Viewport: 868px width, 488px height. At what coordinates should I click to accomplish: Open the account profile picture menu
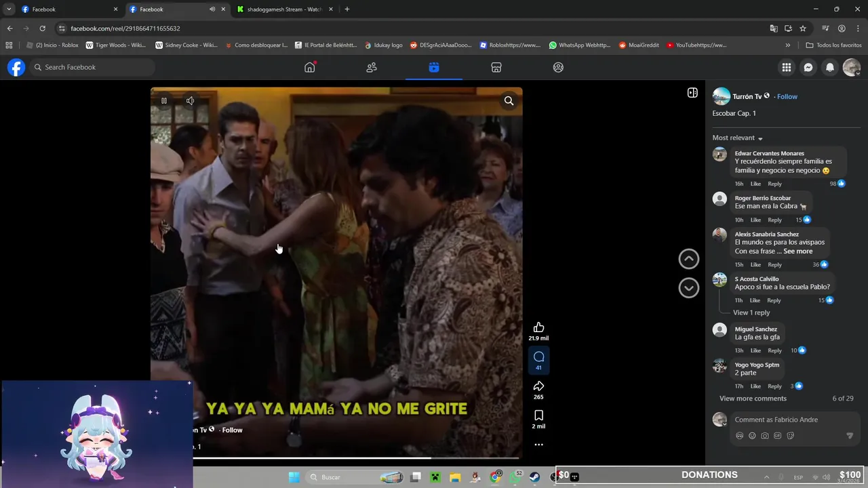[x=852, y=67]
